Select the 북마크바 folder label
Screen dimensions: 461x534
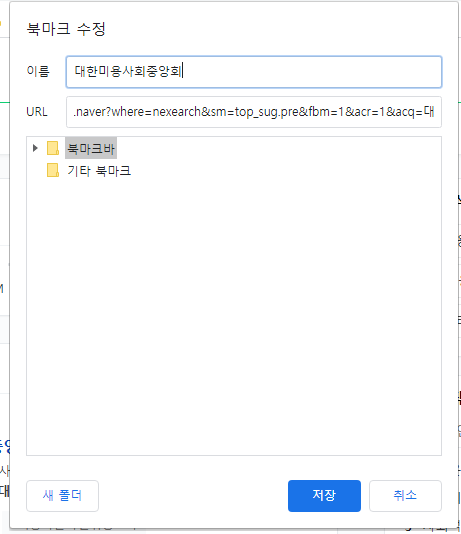coord(91,148)
